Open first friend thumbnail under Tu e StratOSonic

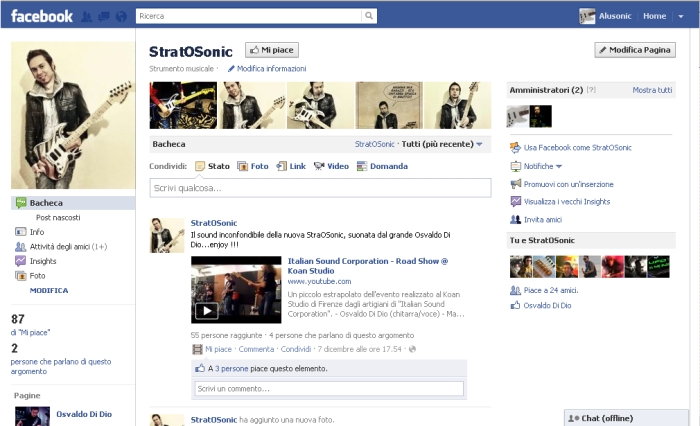pos(521,267)
